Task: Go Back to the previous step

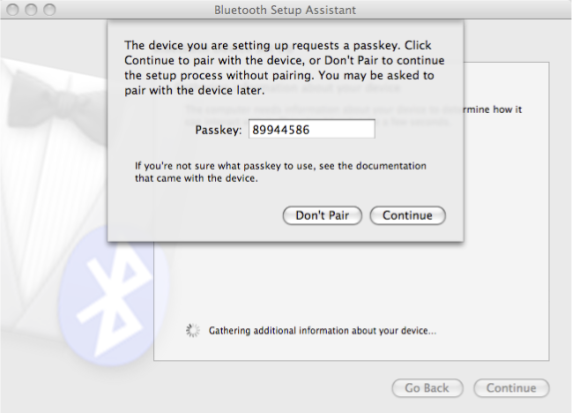Action: coord(427,388)
